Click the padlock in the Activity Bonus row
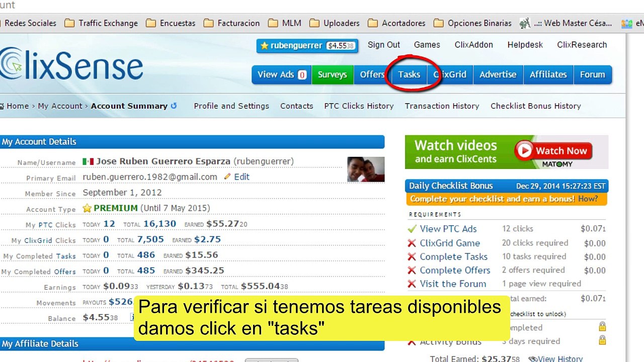The image size is (644, 362). coord(602,340)
